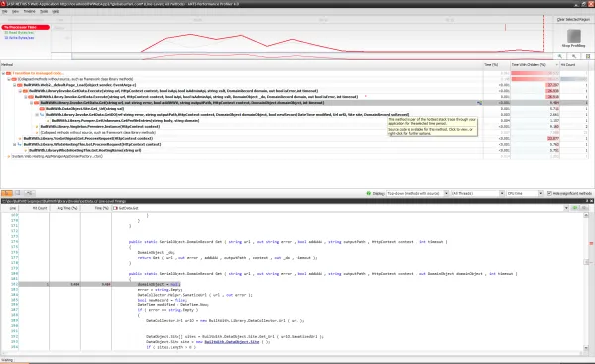Collapse _default.Page_Load tree node
This screenshot has height=364, width=595.
tap(15, 85)
